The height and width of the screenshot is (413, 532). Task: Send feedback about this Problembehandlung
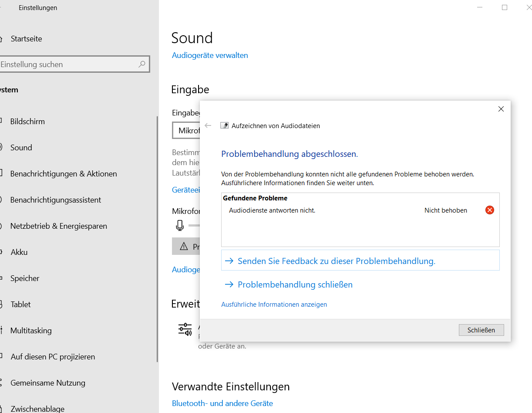coord(336,261)
